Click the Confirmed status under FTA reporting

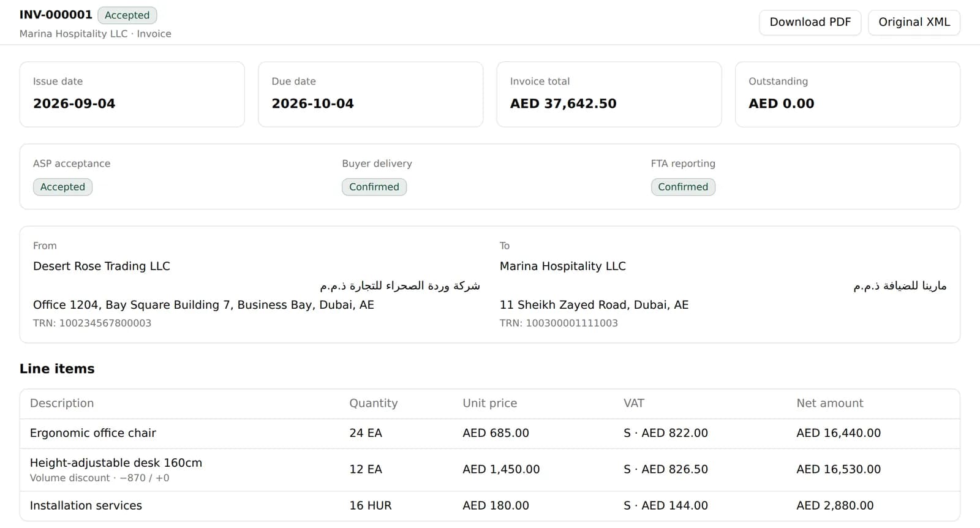683,187
